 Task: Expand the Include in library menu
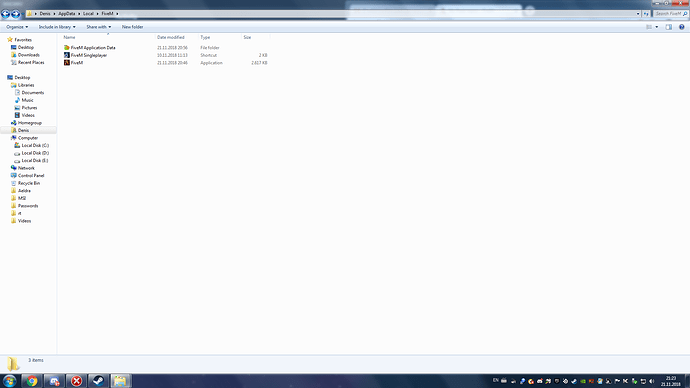click(x=57, y=27)
